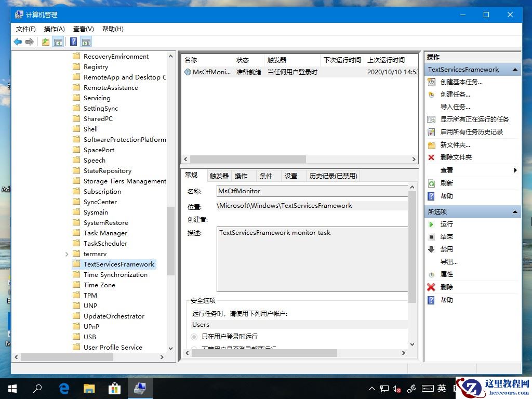The height and width of the screenshot is (399, 532).
Task: Collapse the TextServicesFramework actions section
Action: pos(514,69)
